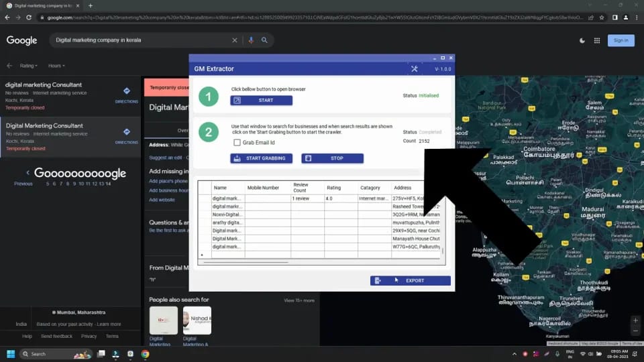This screenshot has width=644, height=362.
Task: Zoom in on the map
Action: pyautogui.click(x=635, y=320)
